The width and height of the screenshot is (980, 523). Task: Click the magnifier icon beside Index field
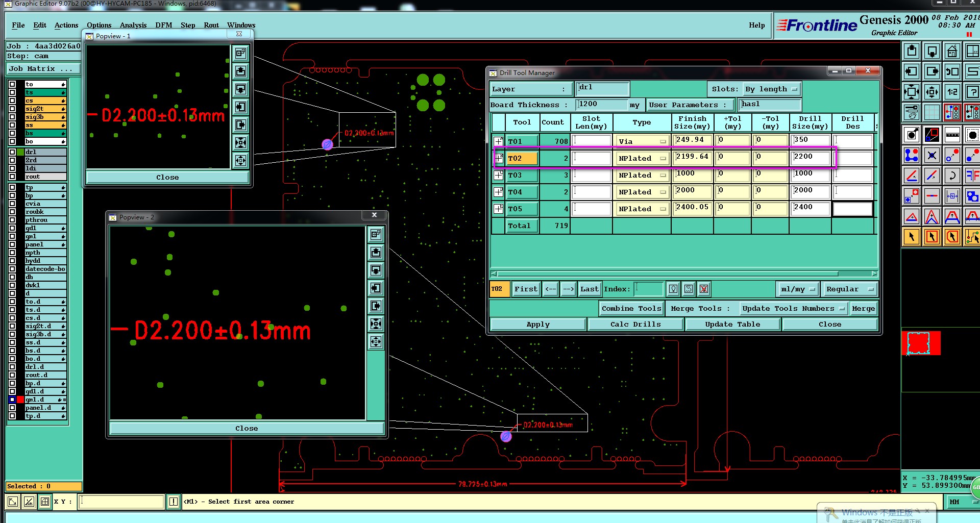[x=673, y=289]
